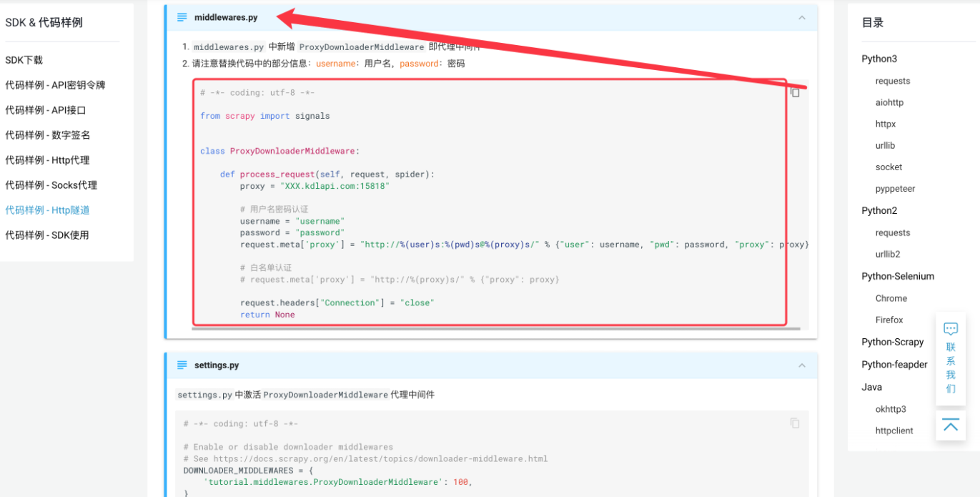
Task: Jump to Firefox entry in contents
Action: (x=889, y=320)
